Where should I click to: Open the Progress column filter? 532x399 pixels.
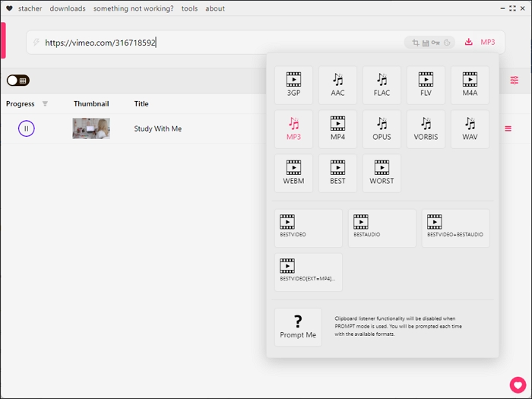[45, 104]
